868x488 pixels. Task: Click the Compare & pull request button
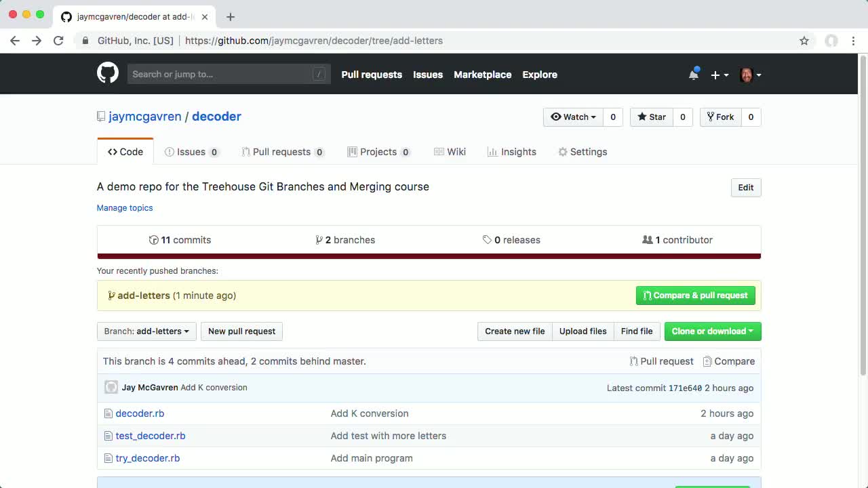coord(695,296)
